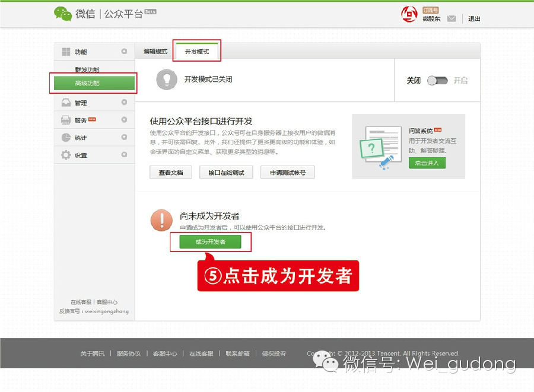Click the 关闭 label beside the switch

tap(414, 81)
